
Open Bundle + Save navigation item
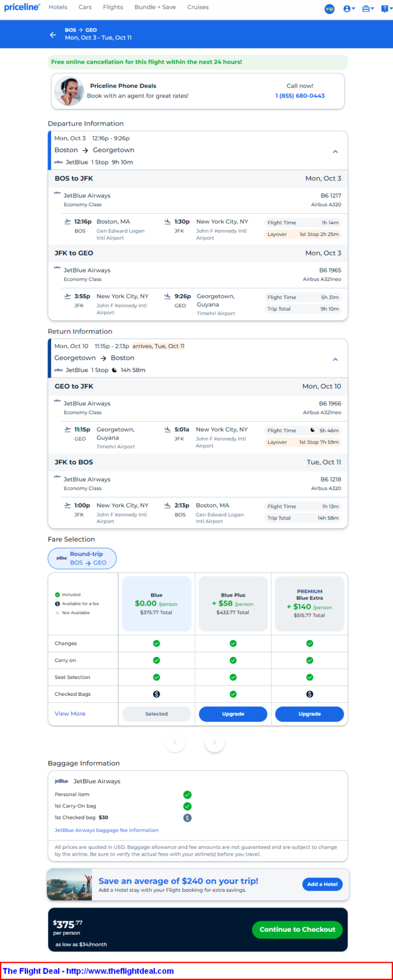click(155, 8)
